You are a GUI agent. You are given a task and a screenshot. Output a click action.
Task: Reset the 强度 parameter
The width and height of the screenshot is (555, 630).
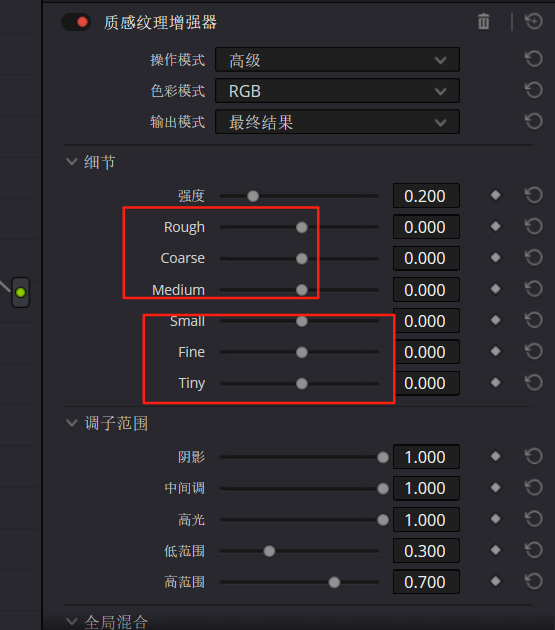click(534, 195)
